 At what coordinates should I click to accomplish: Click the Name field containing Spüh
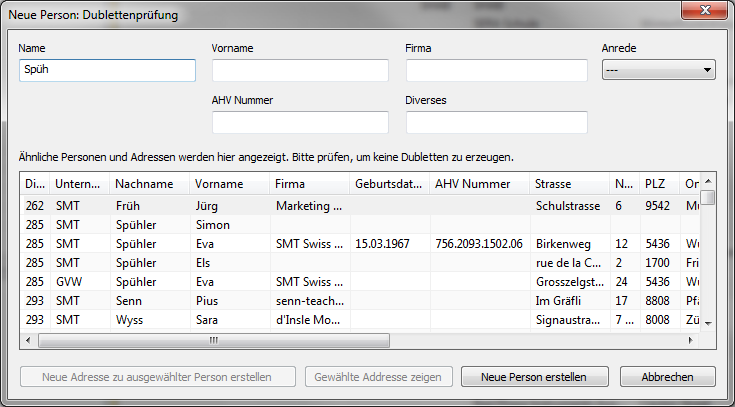click(x=107, y=70)
